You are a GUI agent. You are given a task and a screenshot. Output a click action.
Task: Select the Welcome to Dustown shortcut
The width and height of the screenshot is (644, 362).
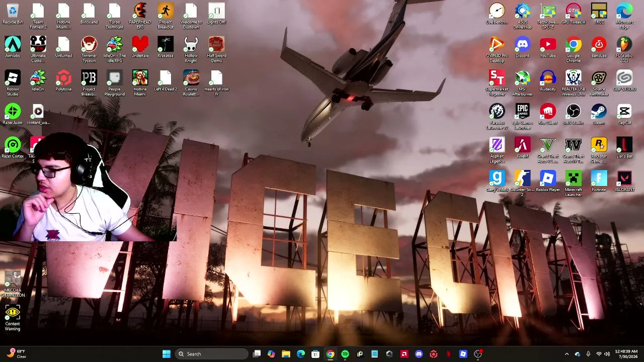coord(191,16)
